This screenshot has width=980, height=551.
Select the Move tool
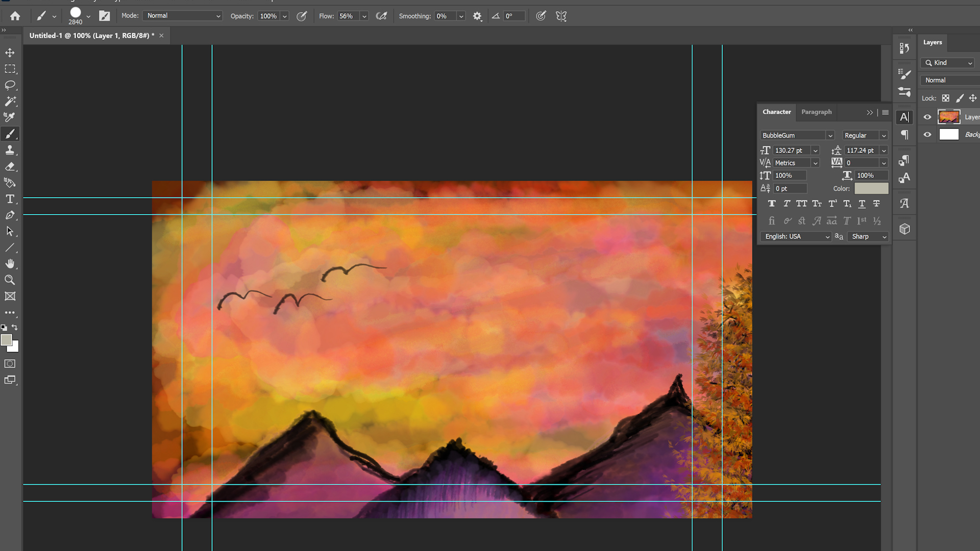pyautogui.click(x=10, y=53)
